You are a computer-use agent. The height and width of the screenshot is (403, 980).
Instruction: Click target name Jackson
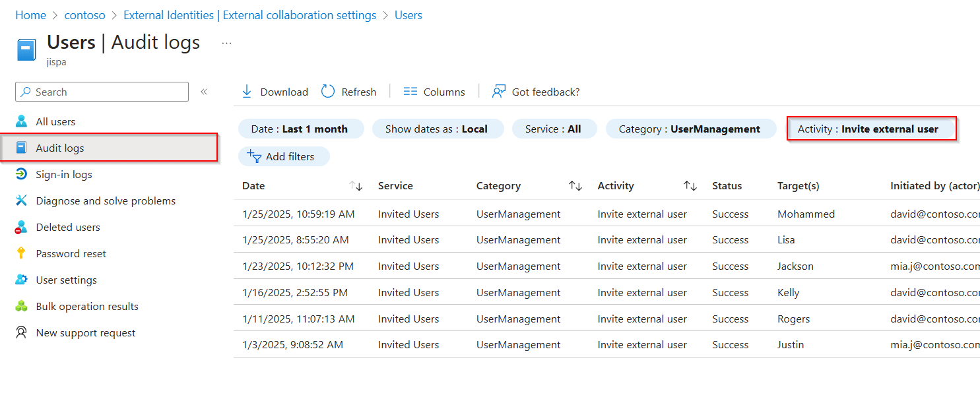tap(795, 266)
